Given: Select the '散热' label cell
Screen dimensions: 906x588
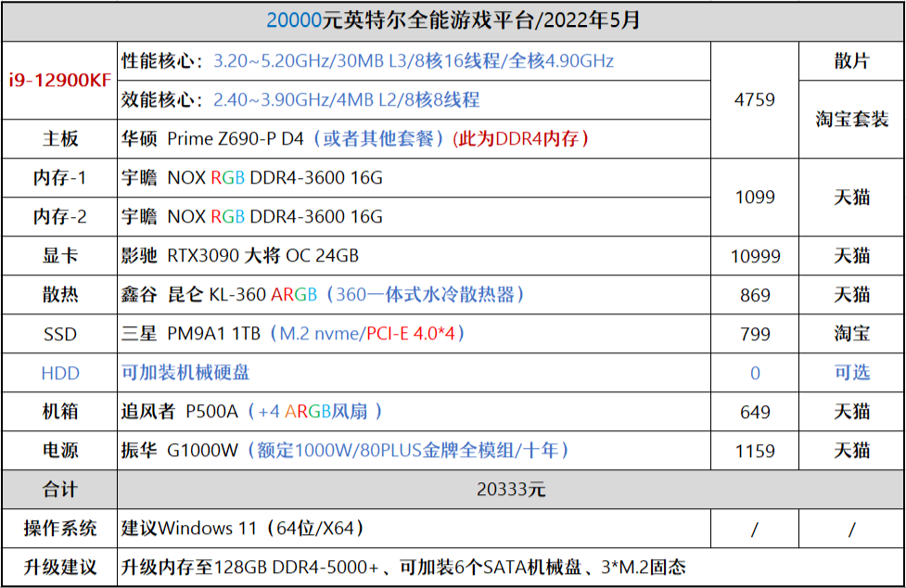Looking at the screenshot, I should 60,295.
